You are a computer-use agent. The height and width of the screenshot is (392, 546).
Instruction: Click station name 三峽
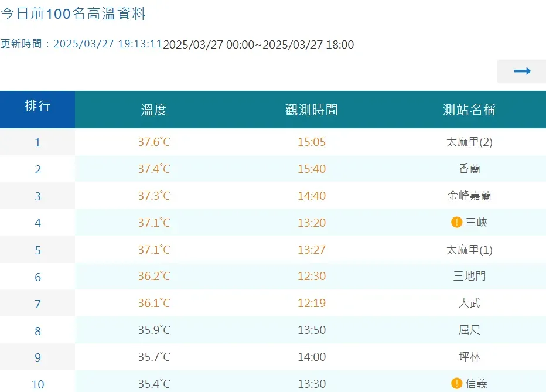pyautogui.click(x=476, y=223)
